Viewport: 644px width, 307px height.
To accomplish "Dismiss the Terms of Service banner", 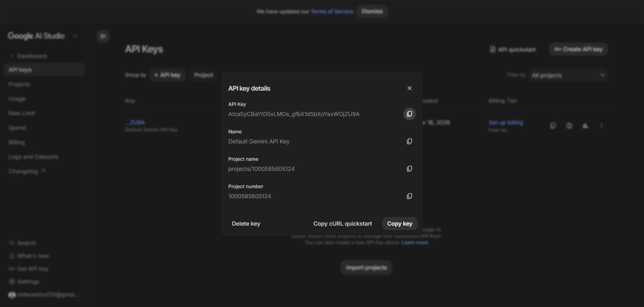I will tap(372, 11).
